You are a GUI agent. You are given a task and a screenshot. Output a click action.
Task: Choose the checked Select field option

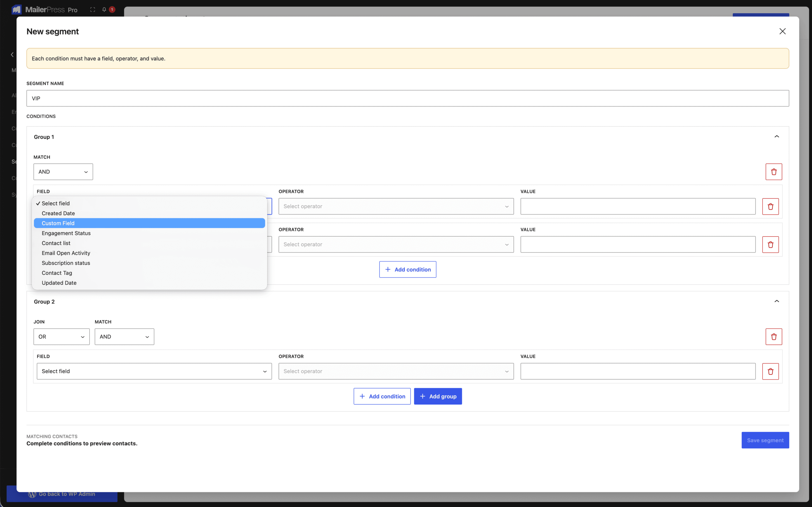click(149, 203)
